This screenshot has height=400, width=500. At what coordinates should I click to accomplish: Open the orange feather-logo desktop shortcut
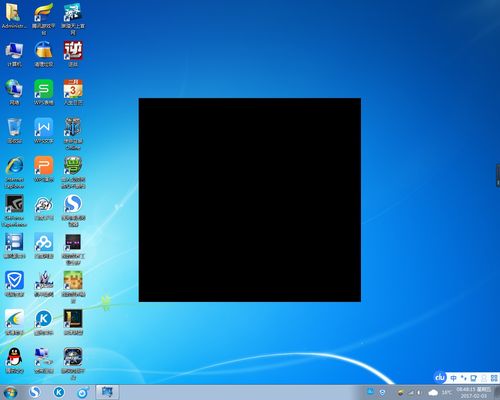pos(43,13)
